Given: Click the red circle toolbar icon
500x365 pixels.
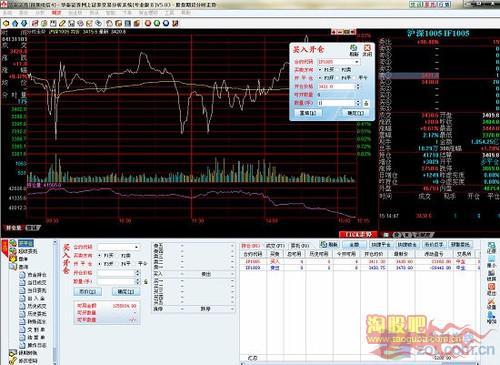Looking at the screenshot, I should point(148,23).
